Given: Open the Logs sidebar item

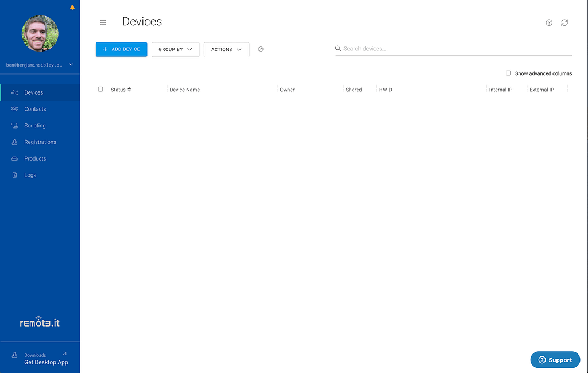Looking at the screenshot, I should [x=30, y=176].
